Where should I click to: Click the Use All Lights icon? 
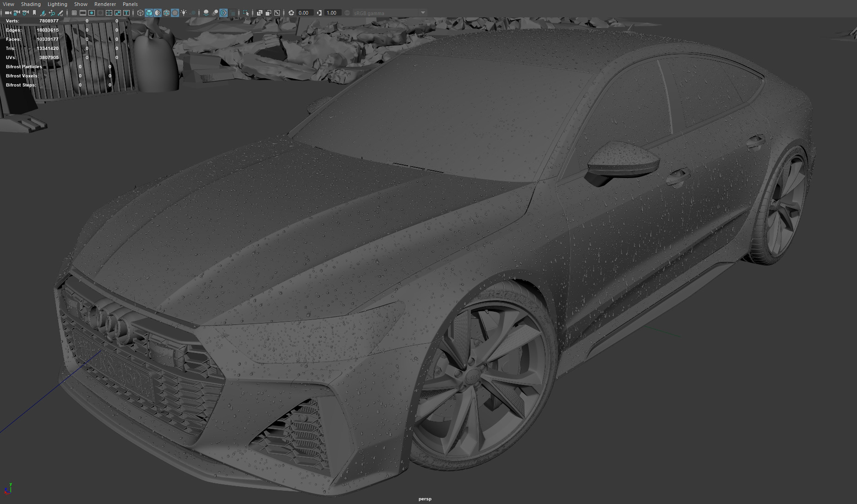184,13
